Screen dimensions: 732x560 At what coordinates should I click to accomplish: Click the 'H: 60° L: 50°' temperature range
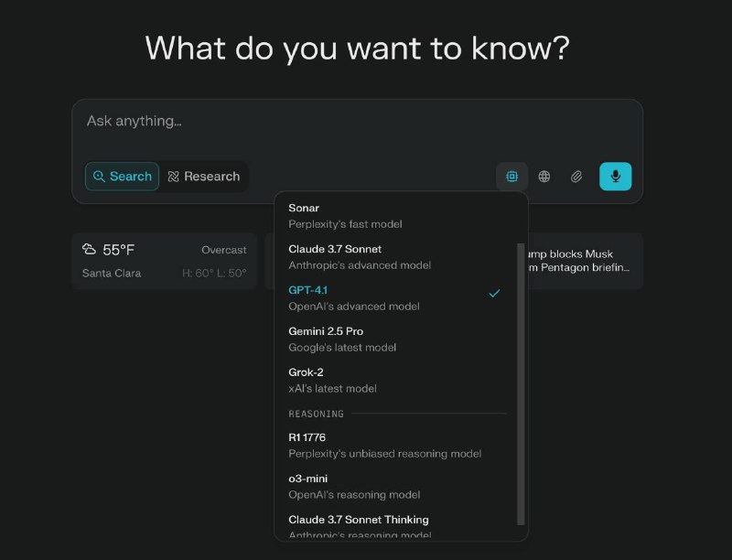(x=214, y=273)
